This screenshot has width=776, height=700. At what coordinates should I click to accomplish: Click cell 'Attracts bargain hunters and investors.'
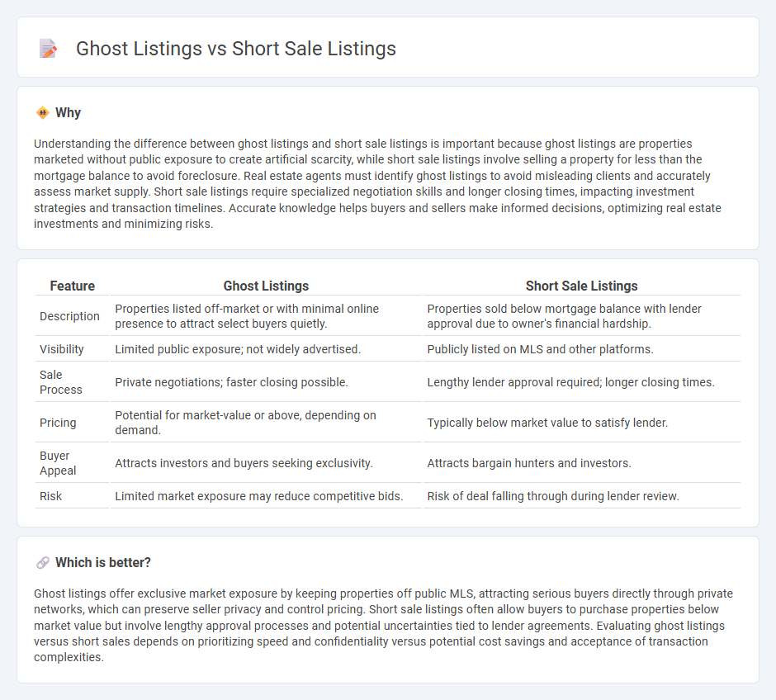click(581, 463)
